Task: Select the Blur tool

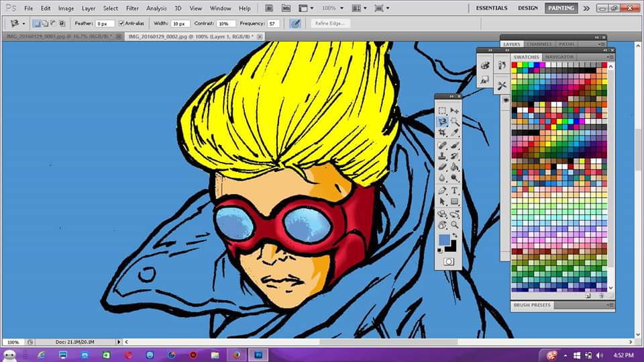Action: point(442,178)
